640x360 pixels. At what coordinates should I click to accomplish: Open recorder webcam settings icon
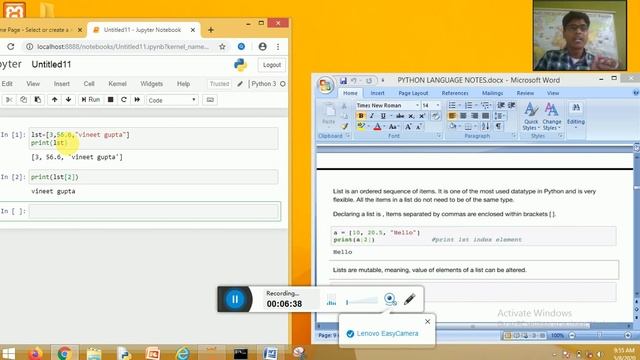click(x=390, y=300)
